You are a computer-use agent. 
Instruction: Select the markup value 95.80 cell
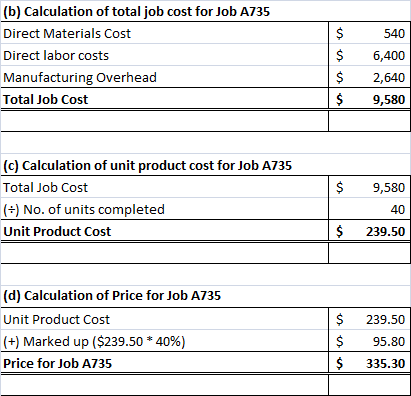point(369,341)
